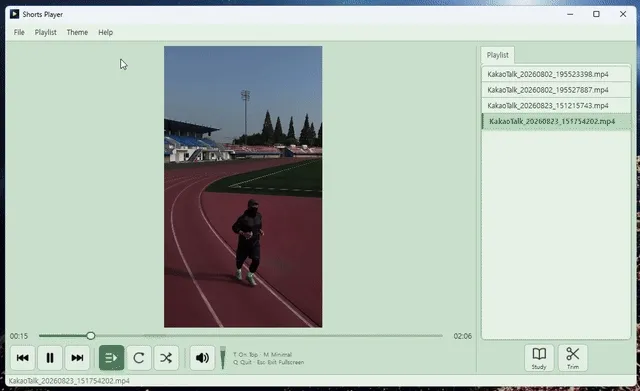Close the Shorts Player window
This screenshot has width=640, height=391.
[x=623, y=14]
